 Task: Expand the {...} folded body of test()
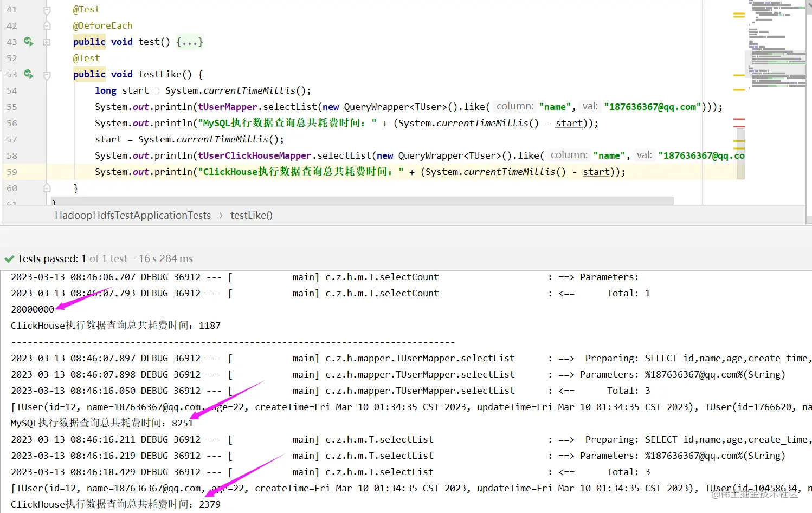click(x=189, y=42)
